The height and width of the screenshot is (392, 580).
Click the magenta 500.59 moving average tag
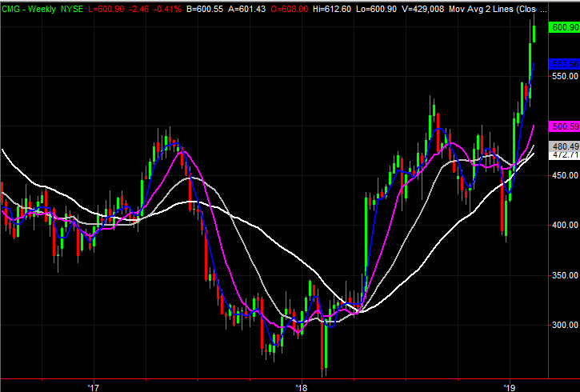click(565, 126)
